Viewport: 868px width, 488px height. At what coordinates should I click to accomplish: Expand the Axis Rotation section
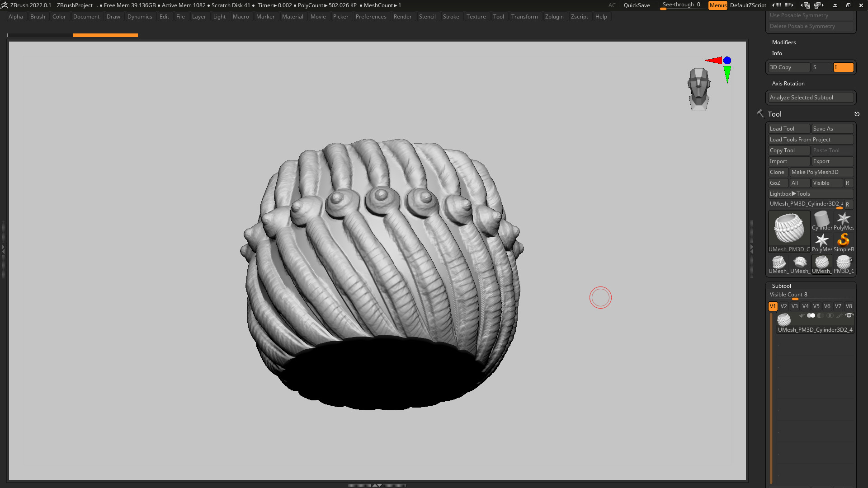(788, 84)
